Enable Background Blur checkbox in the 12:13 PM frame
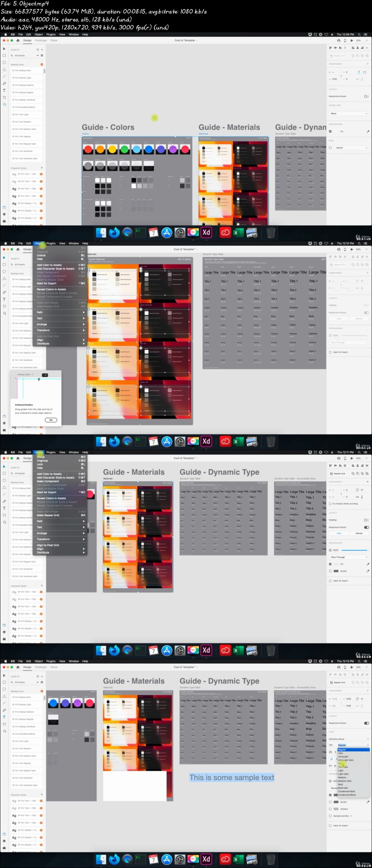This screenshot has width=372, height=868. point(330,816)
